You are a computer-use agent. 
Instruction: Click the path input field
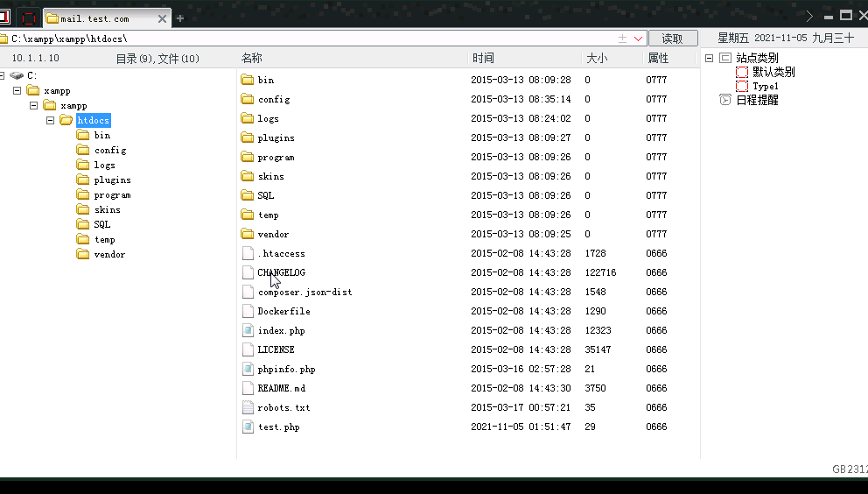point(310,39)
